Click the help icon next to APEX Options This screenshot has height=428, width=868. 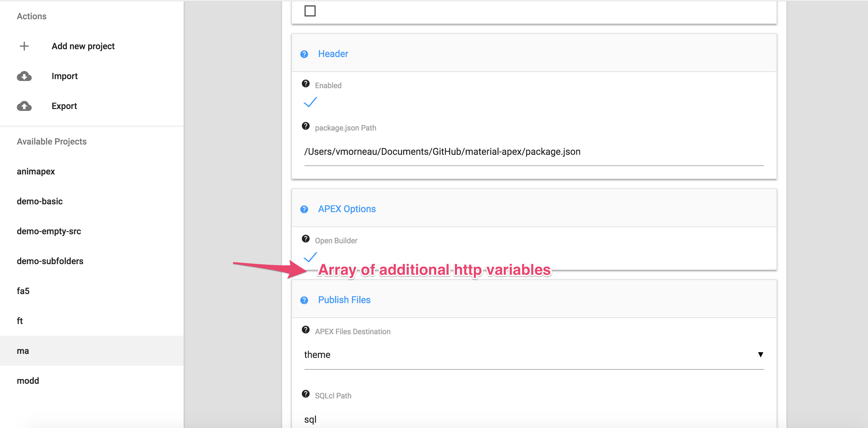click(x=304, y=209)
